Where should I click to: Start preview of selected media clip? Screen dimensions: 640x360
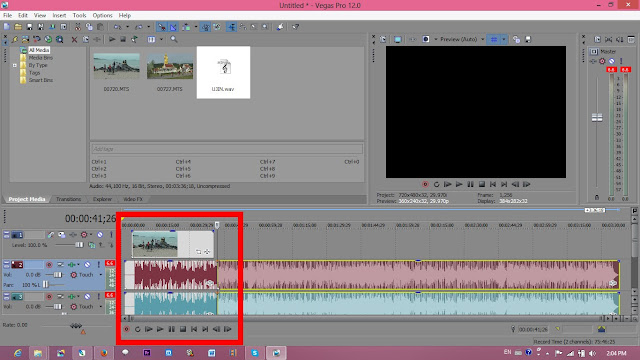pyautogui.click(x=112, y=40)
